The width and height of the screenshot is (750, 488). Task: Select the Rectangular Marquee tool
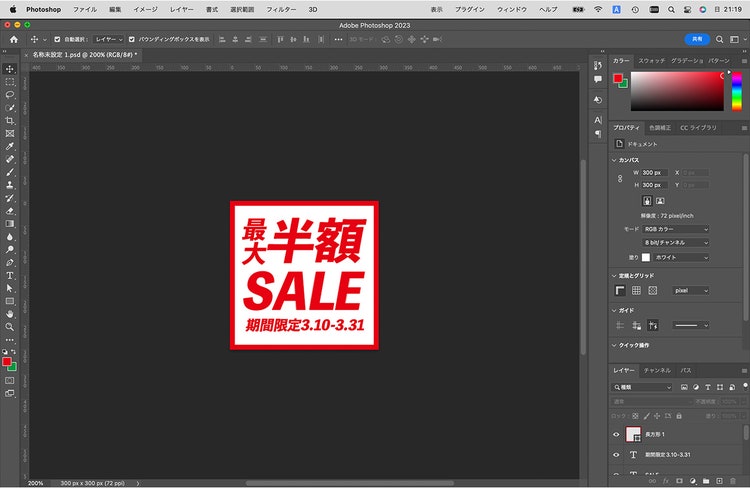pyautogui.click(x=10, y=82)
